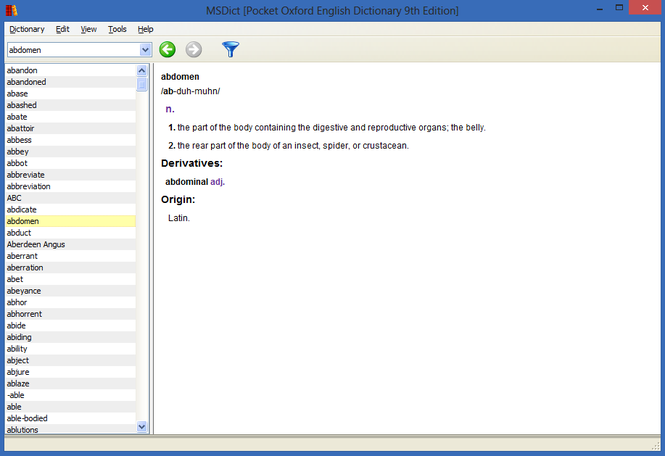Select highlighted 'abdomen' entry in list

[x=70, y=221]
